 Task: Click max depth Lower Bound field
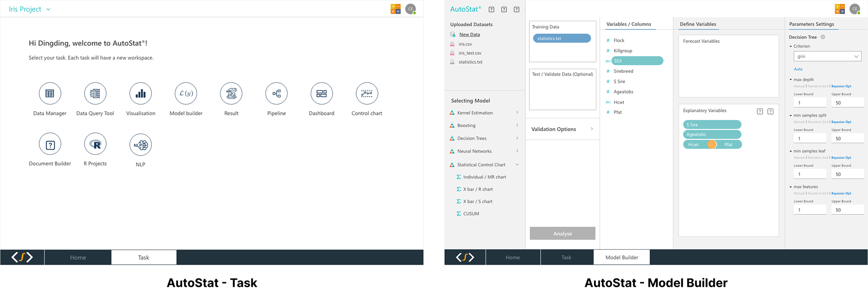coord(810,103)
